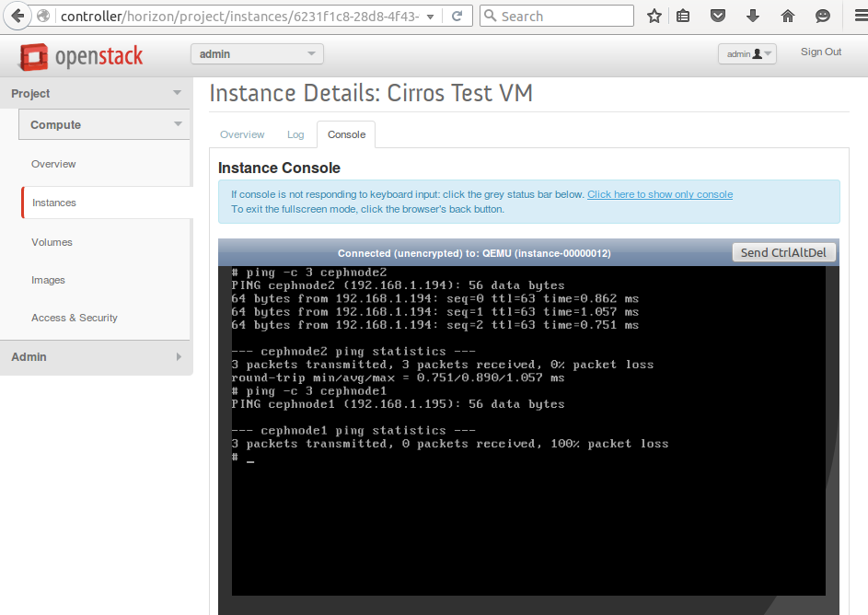Open the downloads arrow icon
The height and width of the screenshot is (615, 868).
tap(753, 16)
